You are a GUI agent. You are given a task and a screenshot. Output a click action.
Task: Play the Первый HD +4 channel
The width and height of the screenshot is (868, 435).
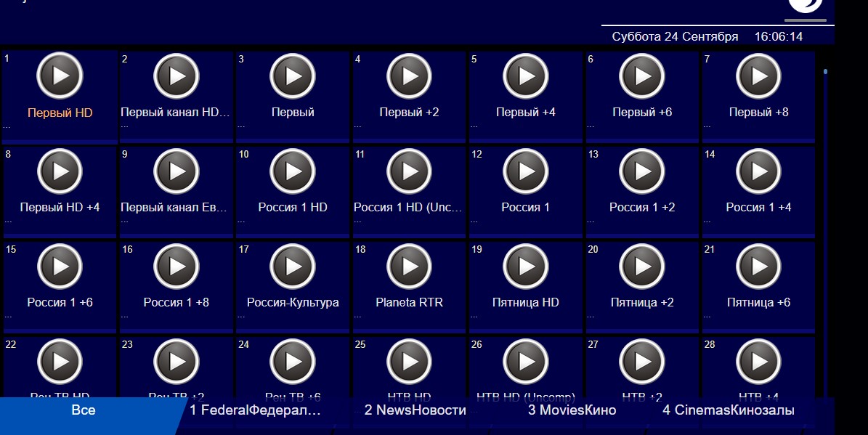60,171
